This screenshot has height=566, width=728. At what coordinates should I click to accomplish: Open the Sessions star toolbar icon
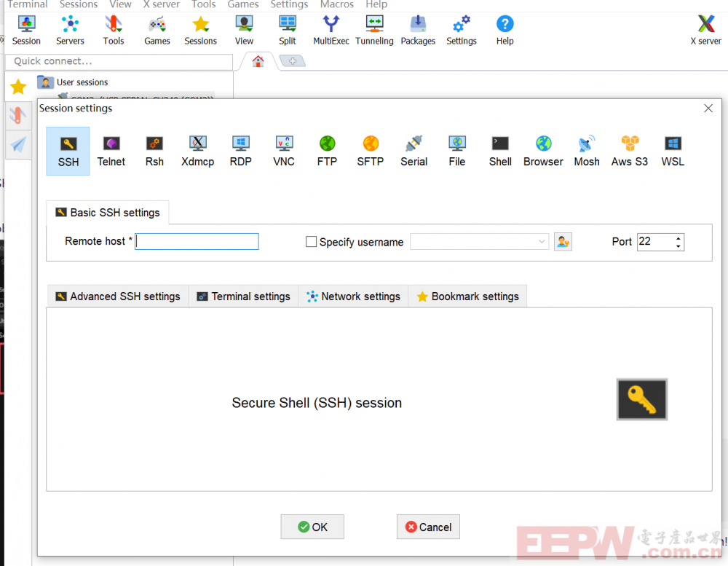tap(201, 30)
